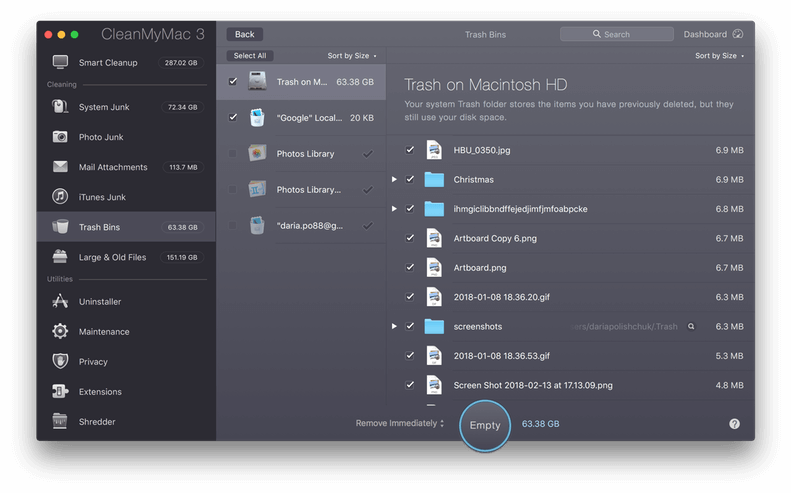Expand the ihmgiclibbndffejedjimfjmfoabpcke folder
Viewport: 791px width, 493px height.
point(394,208)
